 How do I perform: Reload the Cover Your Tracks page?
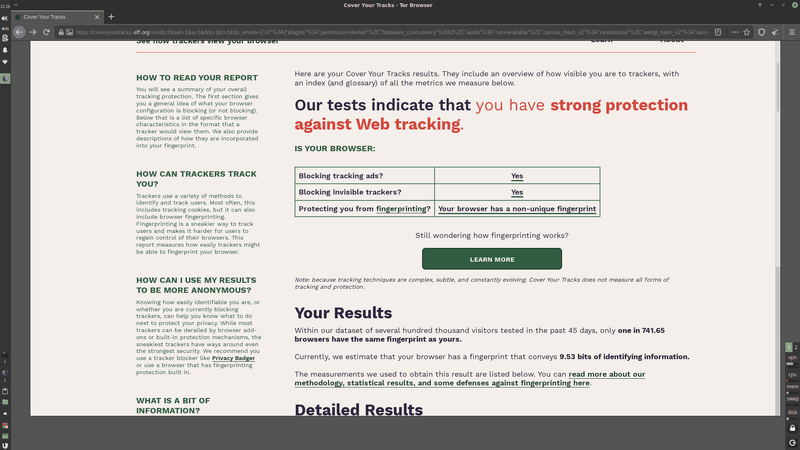[46, 32]
